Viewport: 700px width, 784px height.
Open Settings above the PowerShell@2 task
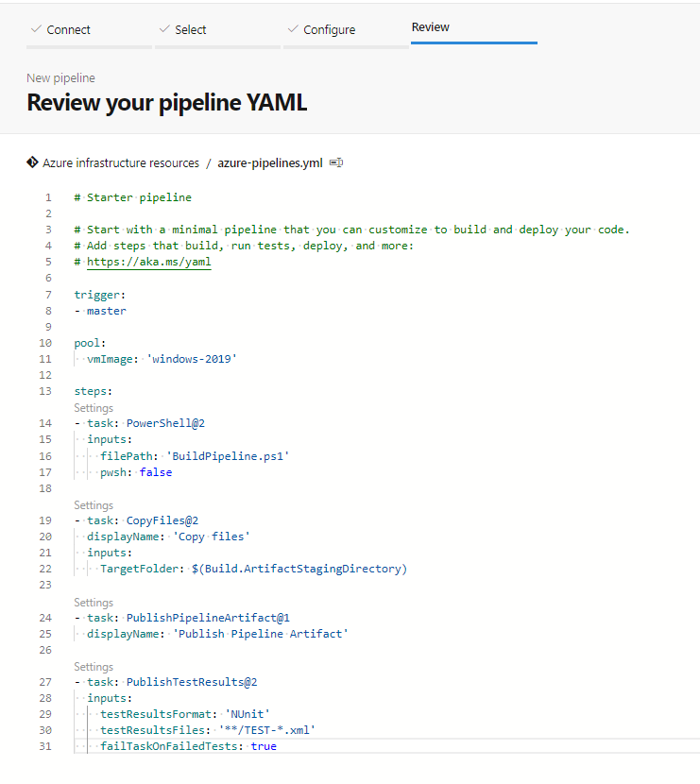coord(94,408)
